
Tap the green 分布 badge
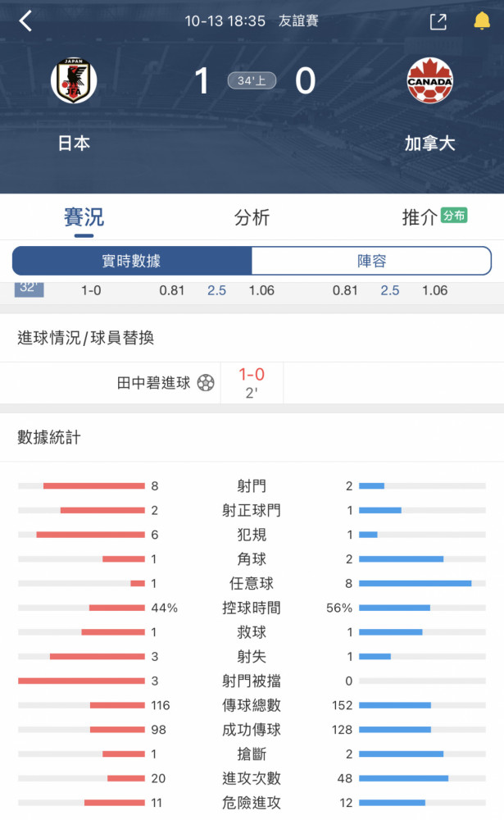pos(454,216)
